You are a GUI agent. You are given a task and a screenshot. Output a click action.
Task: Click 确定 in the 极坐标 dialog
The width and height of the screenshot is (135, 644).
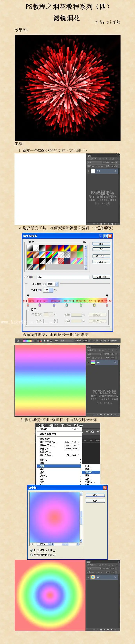(x=95, y=495)
